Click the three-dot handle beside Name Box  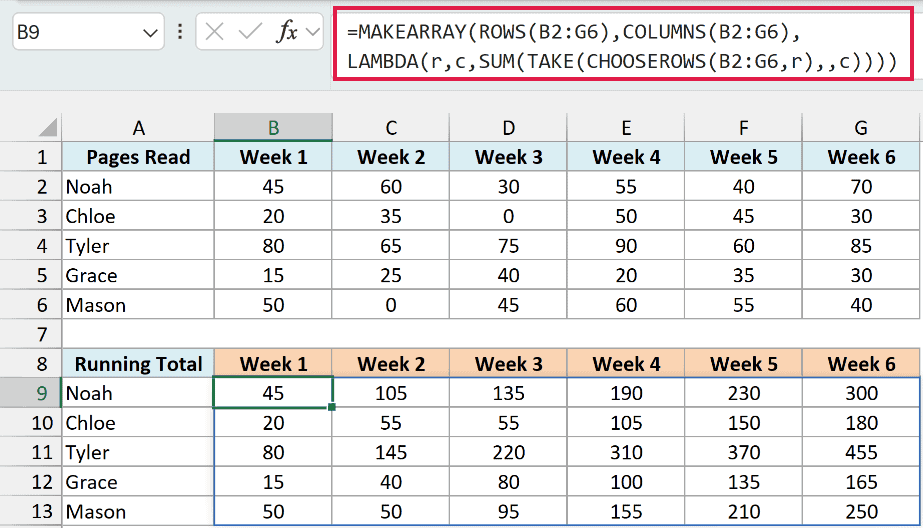pos(180,31)
